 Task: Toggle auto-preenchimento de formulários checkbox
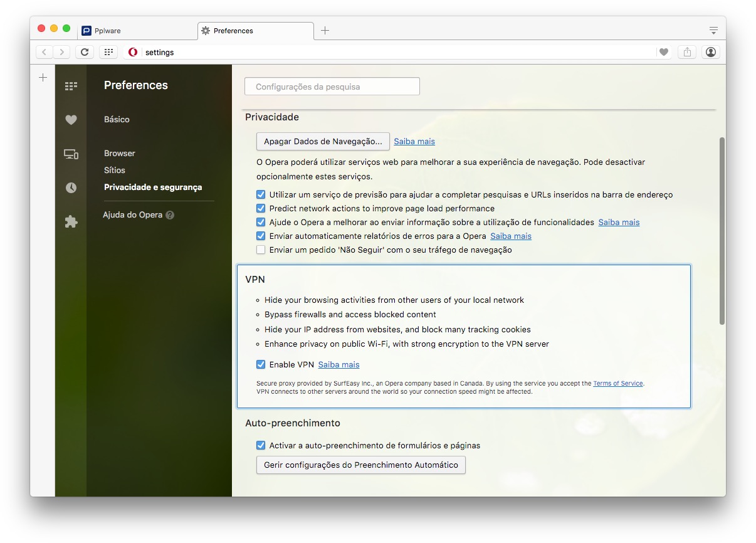point(261,446)
